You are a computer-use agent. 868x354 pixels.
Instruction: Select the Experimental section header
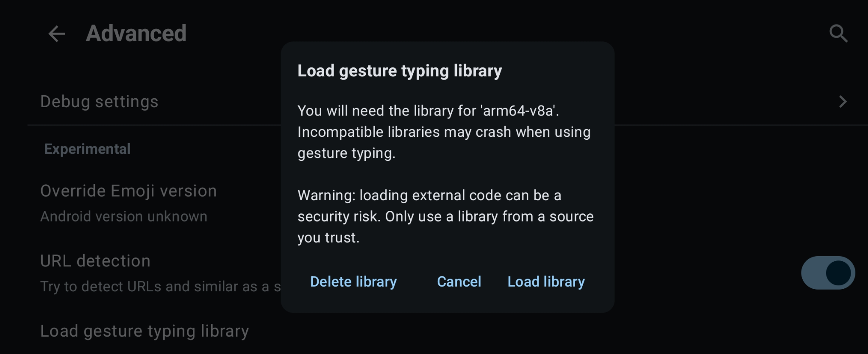[x=87, y=148]
